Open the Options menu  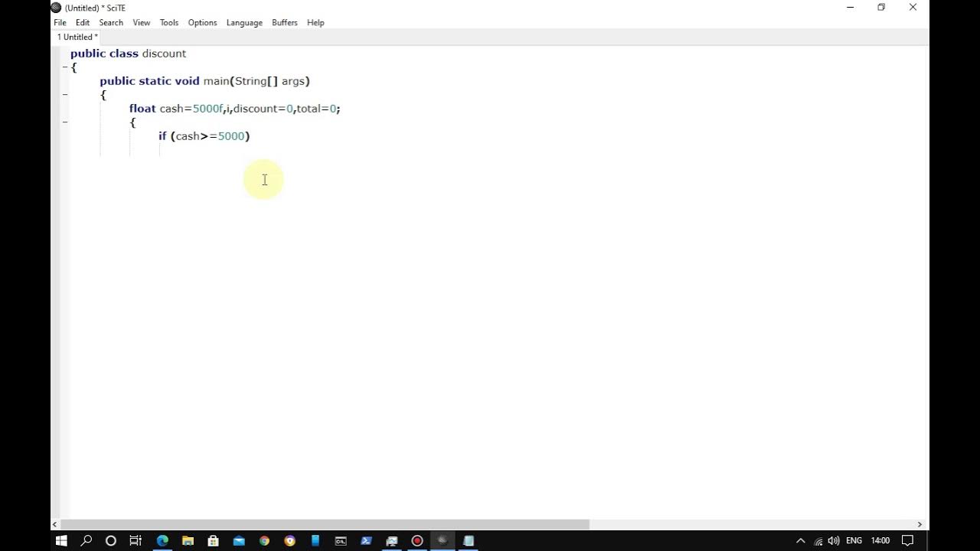[x=203, y=22]
